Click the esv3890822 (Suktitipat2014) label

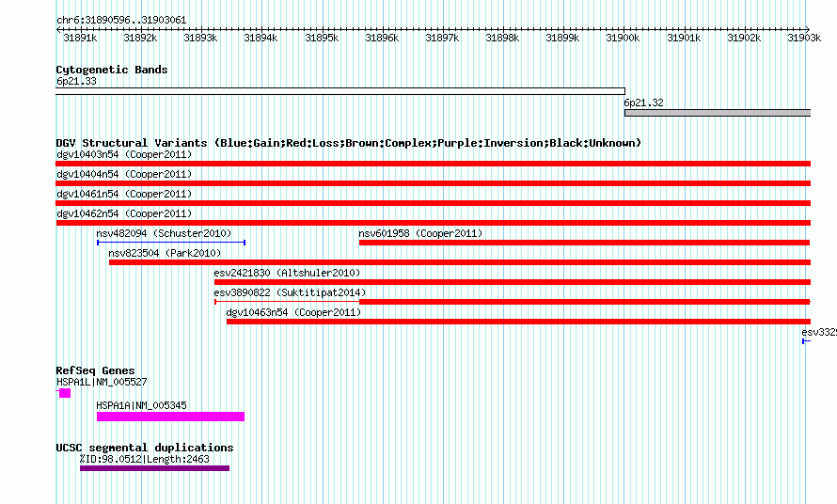(290, 292)
